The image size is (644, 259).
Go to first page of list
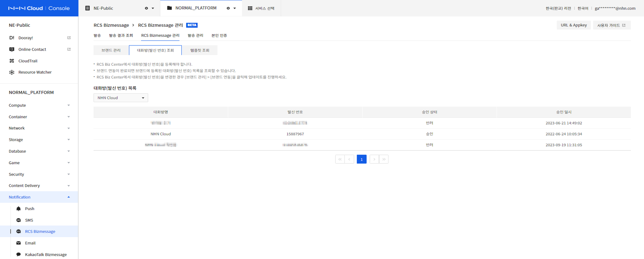(340, 159)
